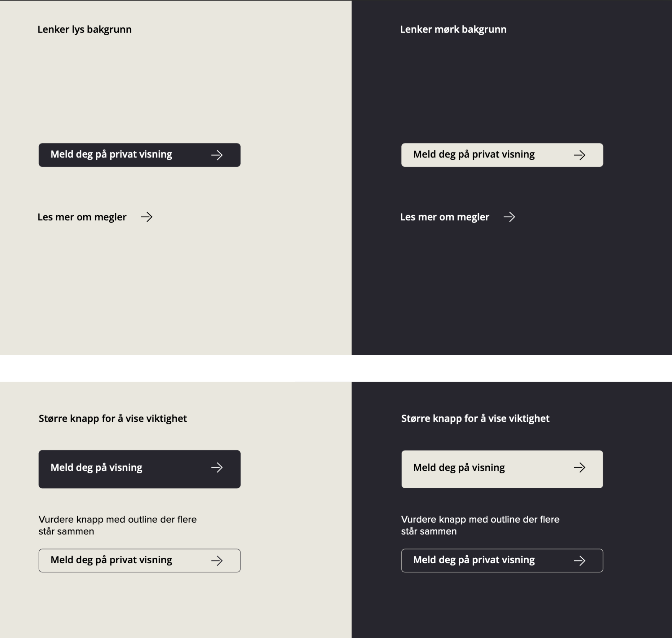
Task: Click arrow beside Les mer om megler, dark background
Action: tap(509, 217)
